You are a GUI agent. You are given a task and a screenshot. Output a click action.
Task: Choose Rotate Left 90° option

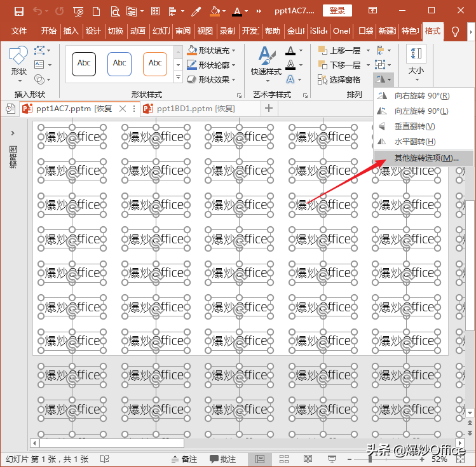pos(423,111)
